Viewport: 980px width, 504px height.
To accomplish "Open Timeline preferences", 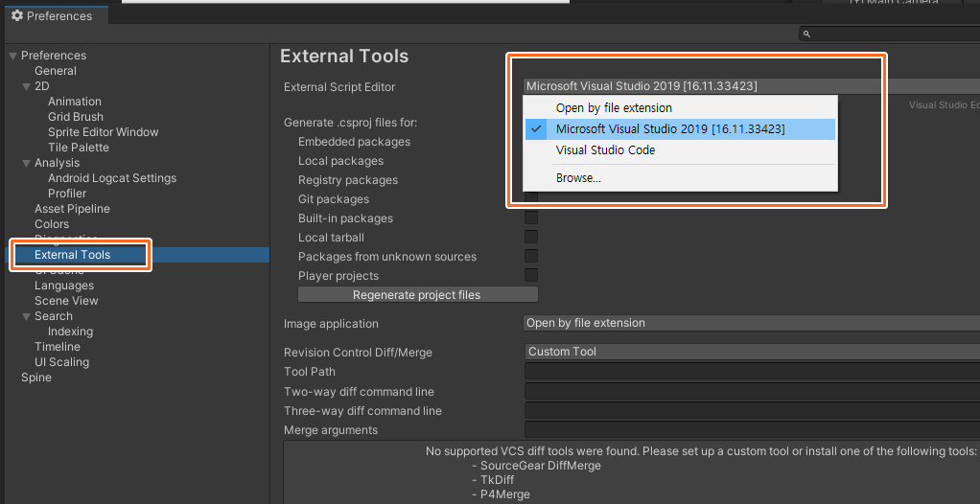I will [58, 347].
